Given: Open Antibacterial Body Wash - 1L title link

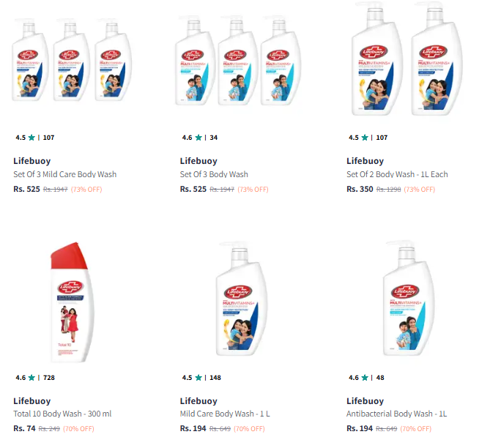Looking at the screenshot, I should tap(396, 414).
